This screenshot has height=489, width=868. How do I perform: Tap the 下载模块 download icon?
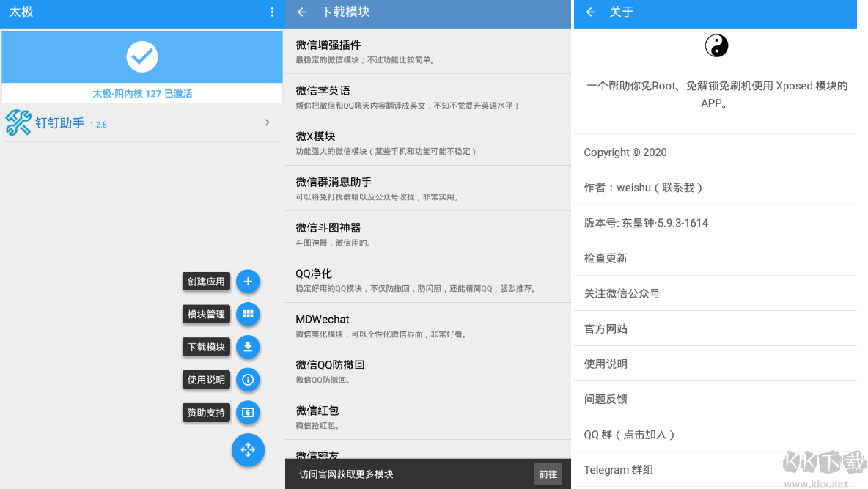point(248,347)
